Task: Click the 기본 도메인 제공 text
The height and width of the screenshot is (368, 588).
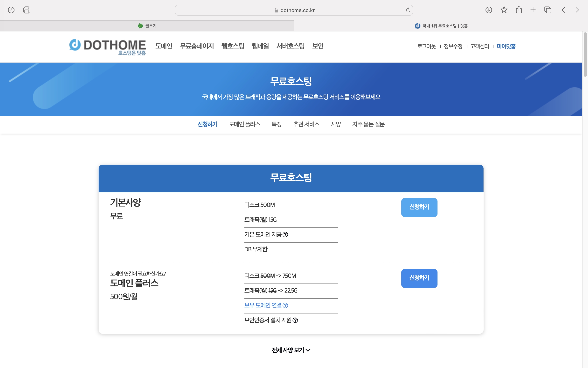Action: pyautogui.click(x=263, y=235)
